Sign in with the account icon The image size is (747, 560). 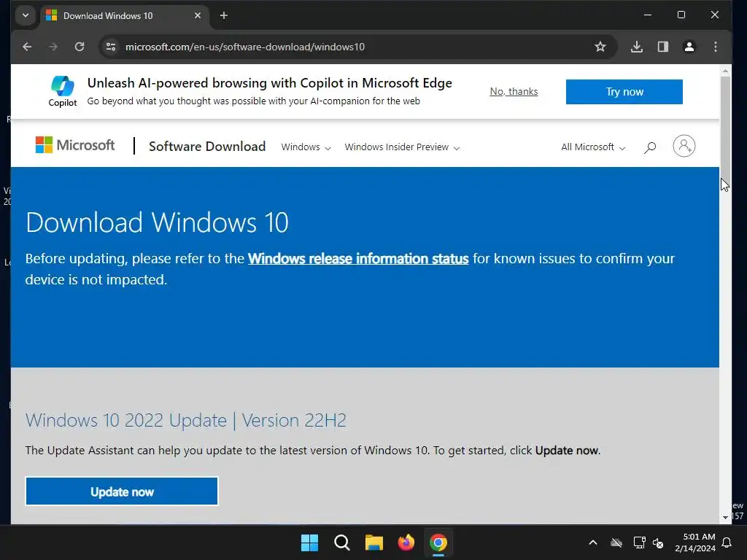click(684, 146)
